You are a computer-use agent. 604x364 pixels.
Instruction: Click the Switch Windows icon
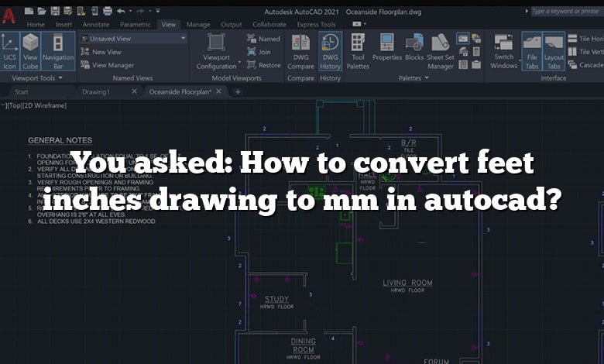(503, 43)
